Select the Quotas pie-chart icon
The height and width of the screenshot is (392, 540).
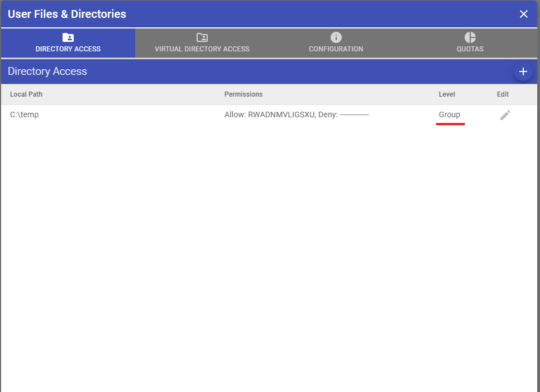pos(470,36)
